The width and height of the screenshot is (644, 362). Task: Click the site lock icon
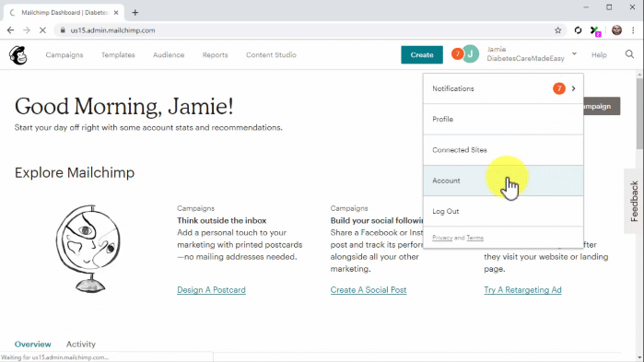click(x=63, y=30)
